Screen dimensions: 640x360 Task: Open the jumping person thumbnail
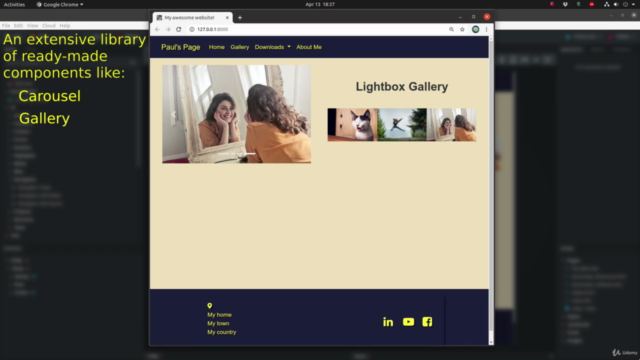[x=402, y=125]
